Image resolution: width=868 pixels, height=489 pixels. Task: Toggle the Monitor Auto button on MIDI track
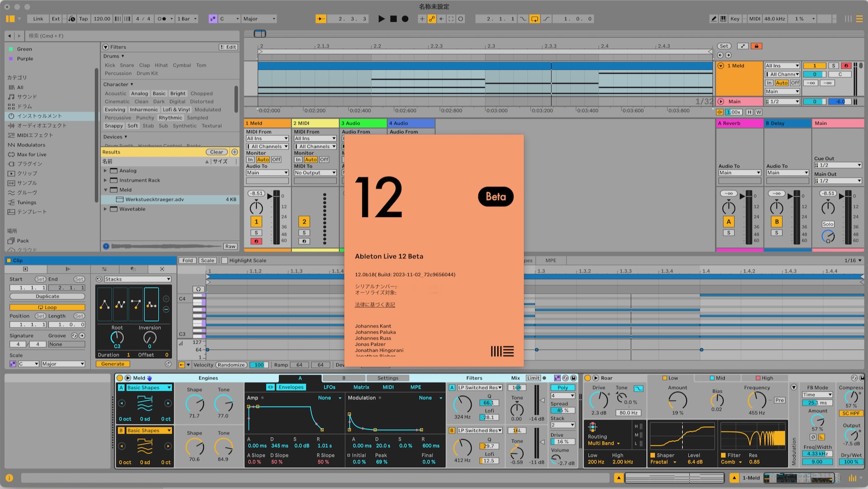[311, 159]
